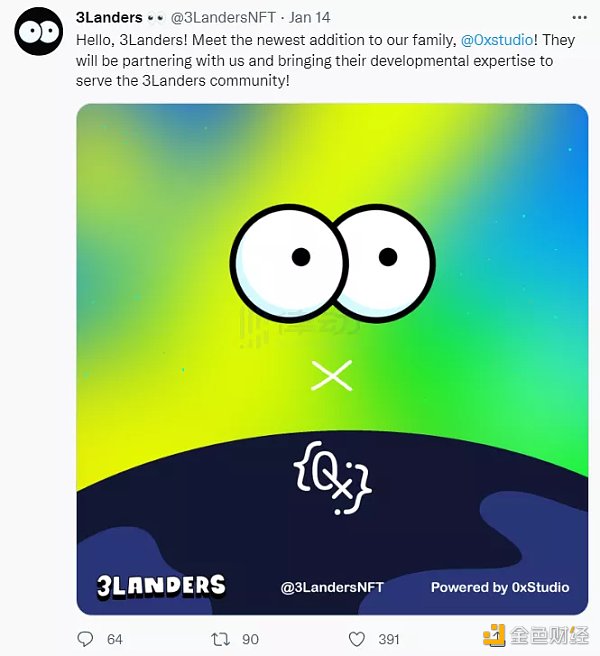Click the @0xstudio mention link
This screenshot has height=656, width=600.
497,40
